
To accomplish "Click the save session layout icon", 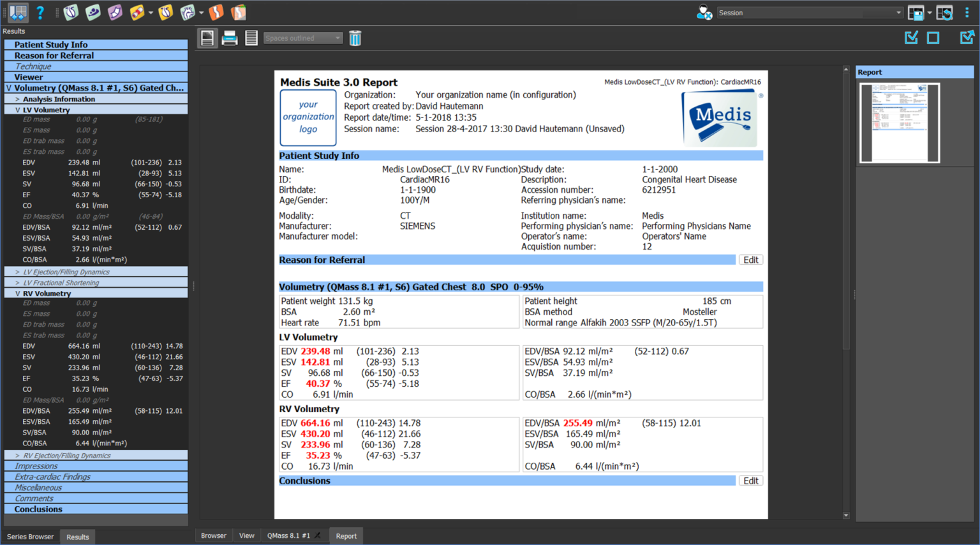I will (x=916, y=13).
